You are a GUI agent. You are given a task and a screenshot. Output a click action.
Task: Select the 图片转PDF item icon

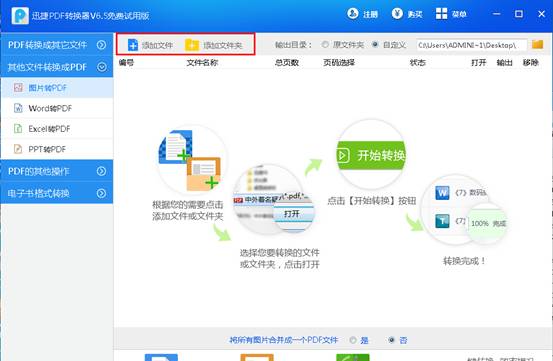pyautogui.click(x=18, y=87)
